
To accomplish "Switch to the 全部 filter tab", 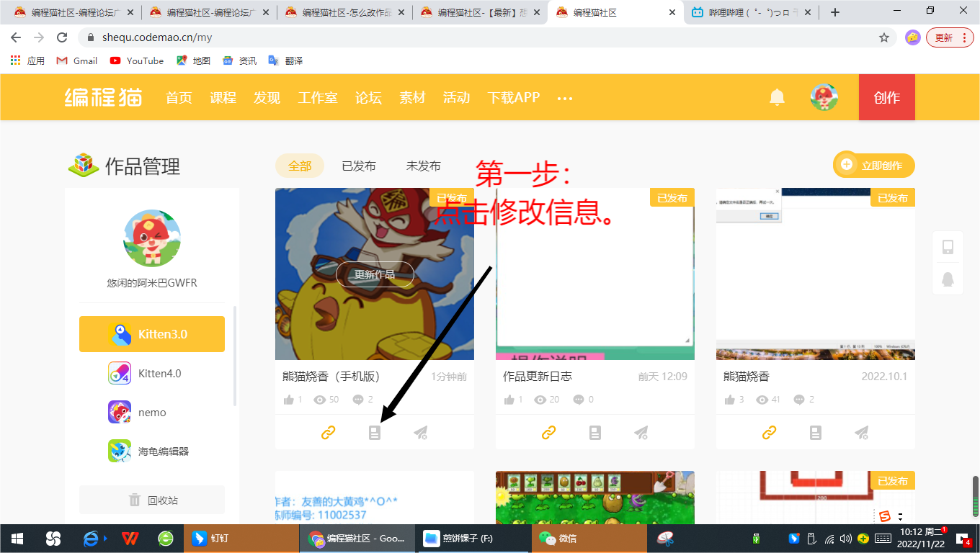I will tap(300, 166).
